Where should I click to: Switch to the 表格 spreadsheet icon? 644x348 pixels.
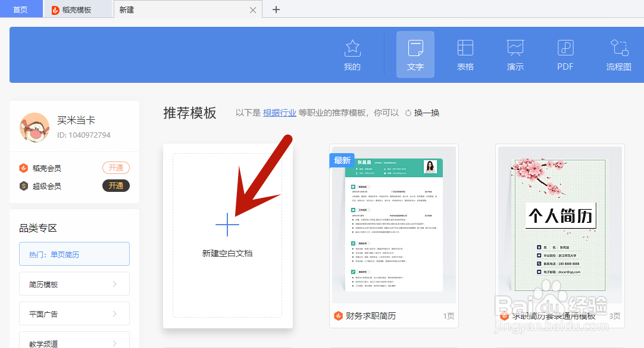[x=465, y=54]
